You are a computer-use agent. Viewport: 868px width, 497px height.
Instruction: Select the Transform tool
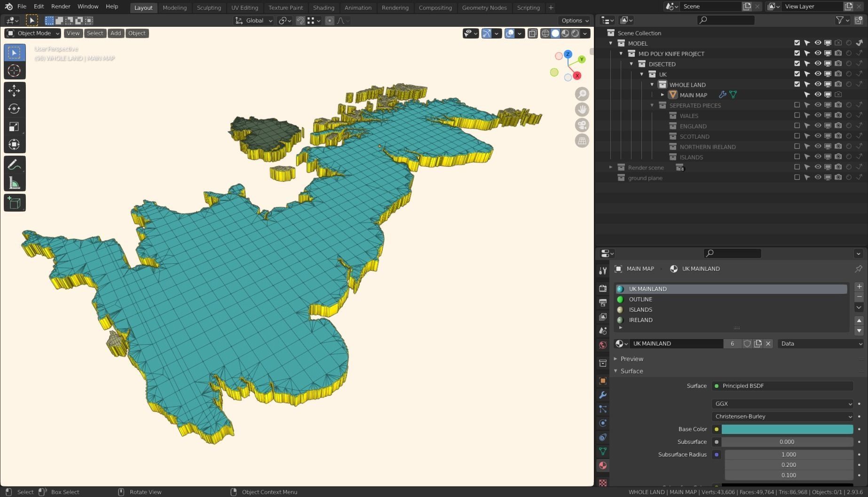tap(15, 144)
